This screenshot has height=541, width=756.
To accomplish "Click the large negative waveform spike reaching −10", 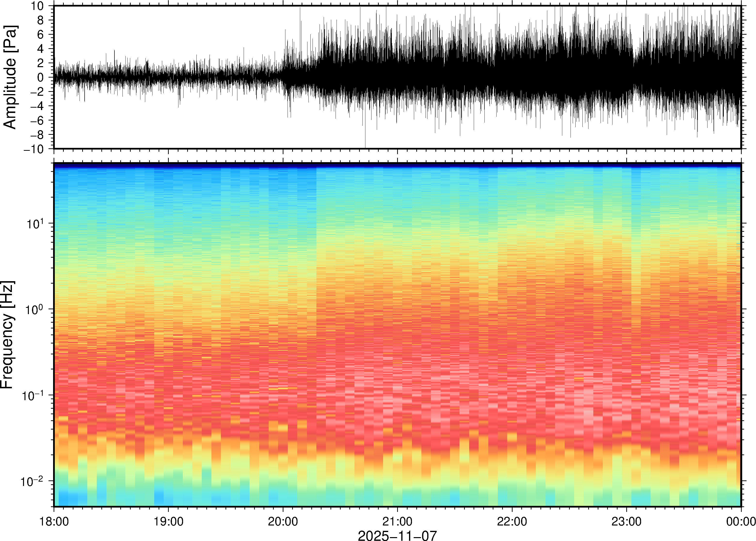I will click(x=365, y=142).
